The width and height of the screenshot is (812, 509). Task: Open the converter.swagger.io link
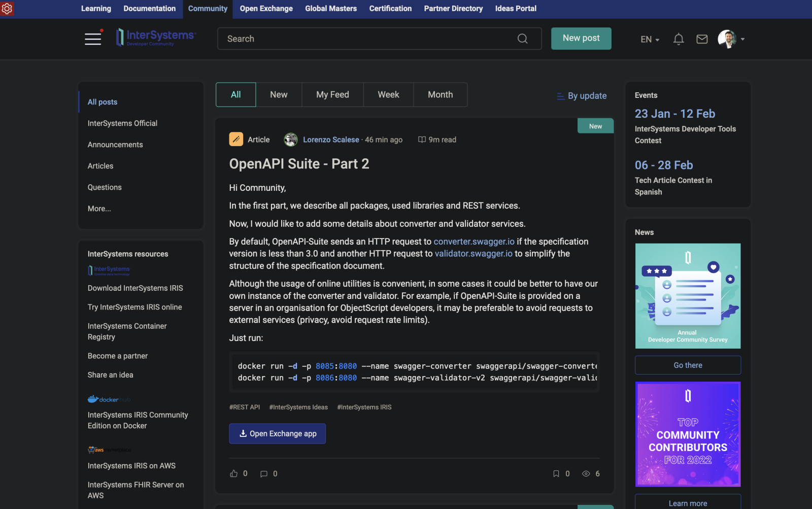pos(474,242)
